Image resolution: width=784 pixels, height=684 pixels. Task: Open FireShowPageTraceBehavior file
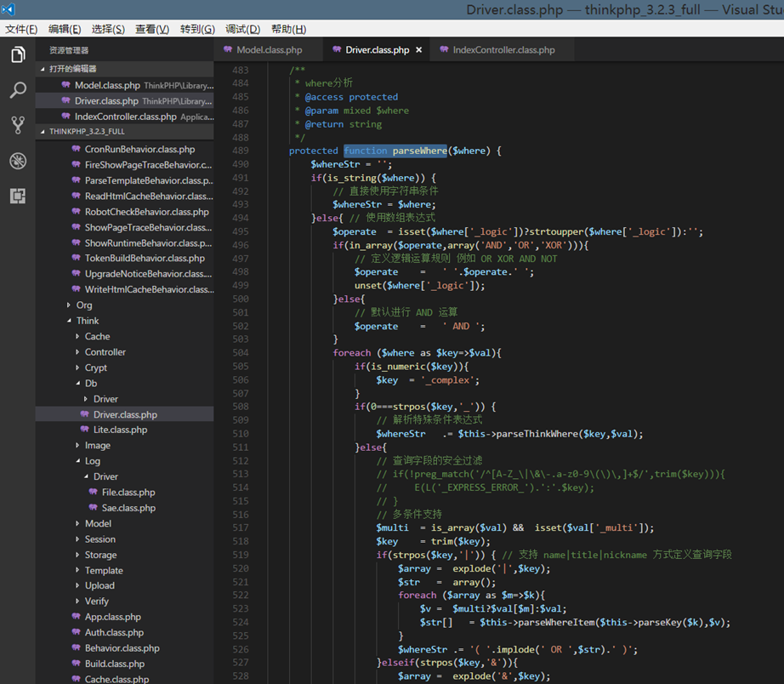124,165
